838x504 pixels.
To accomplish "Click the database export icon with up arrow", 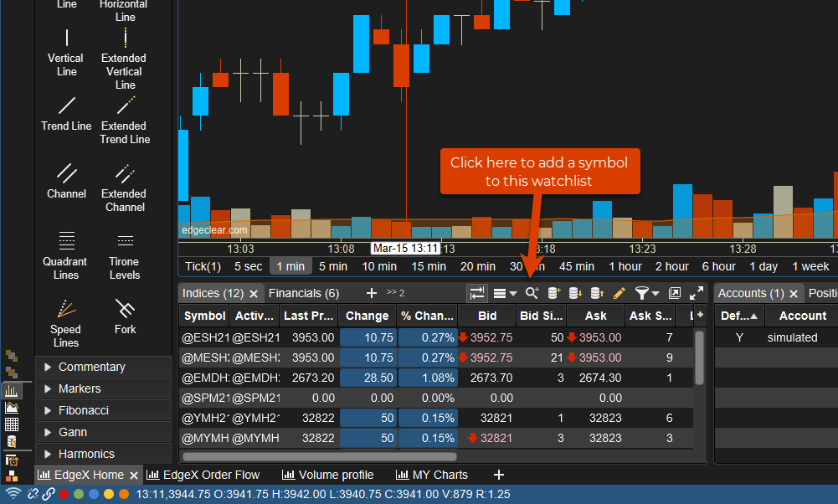I will point(597,293).
